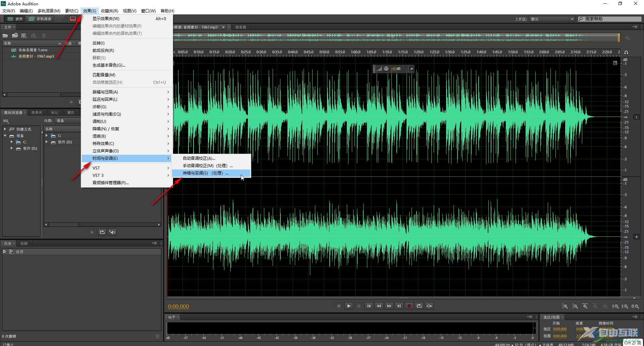Open the editor file dropdown arrow
Screen dimensions: 644x346
point(223,27)
